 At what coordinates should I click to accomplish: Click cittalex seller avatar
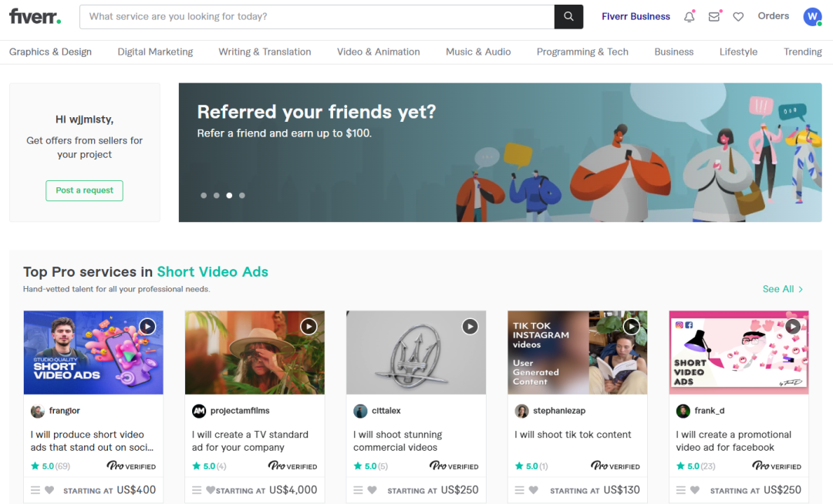pos(360,412)
